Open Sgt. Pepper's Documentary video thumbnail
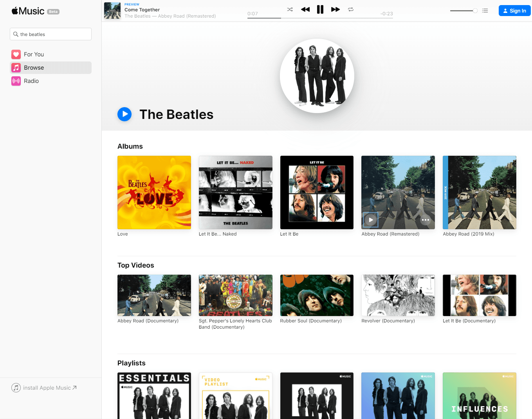Image resolution: width=532 pixels, height=419 pixels. click(x=236, y=295)
